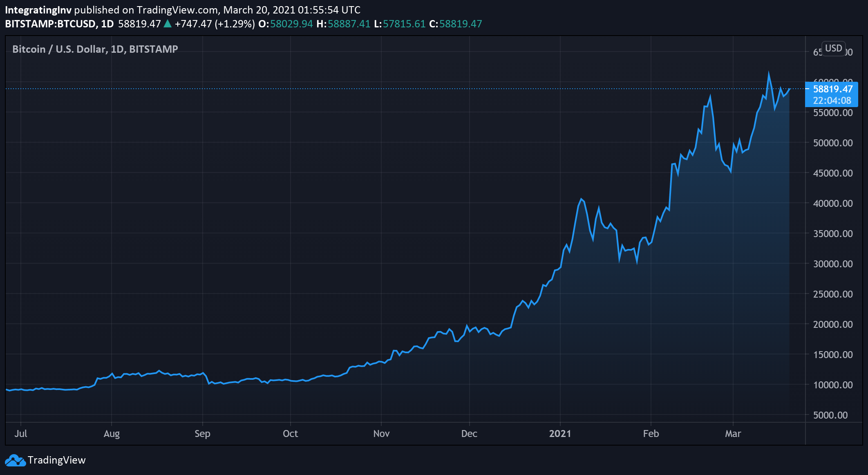Click the countdown timer 22:04:08

tap(832, 101)
